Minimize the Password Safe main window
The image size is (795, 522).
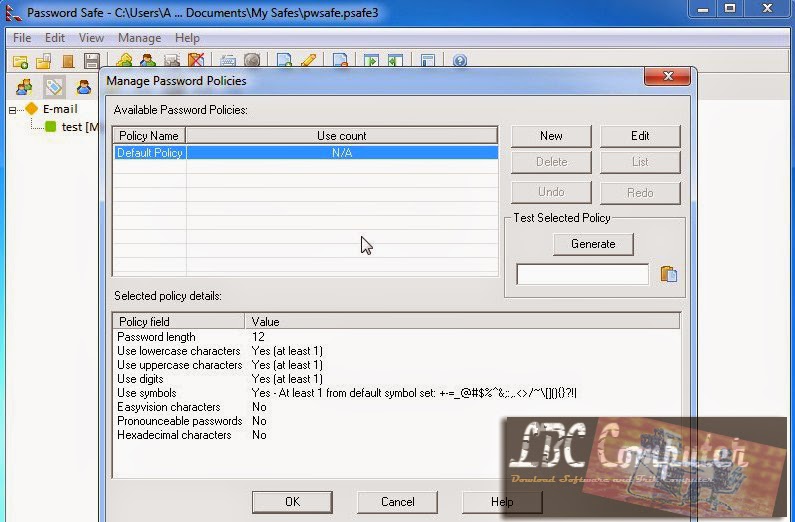[x=702, y=9]
